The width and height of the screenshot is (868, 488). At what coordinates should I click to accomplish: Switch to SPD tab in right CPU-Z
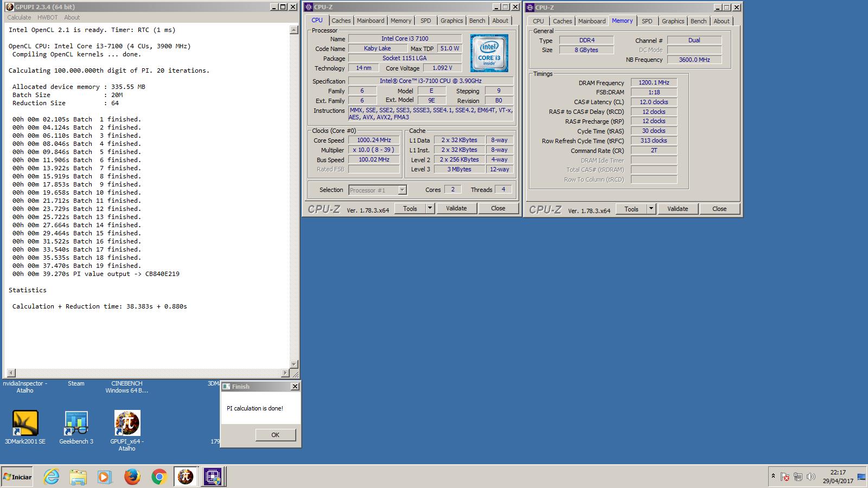coord(647,21)
